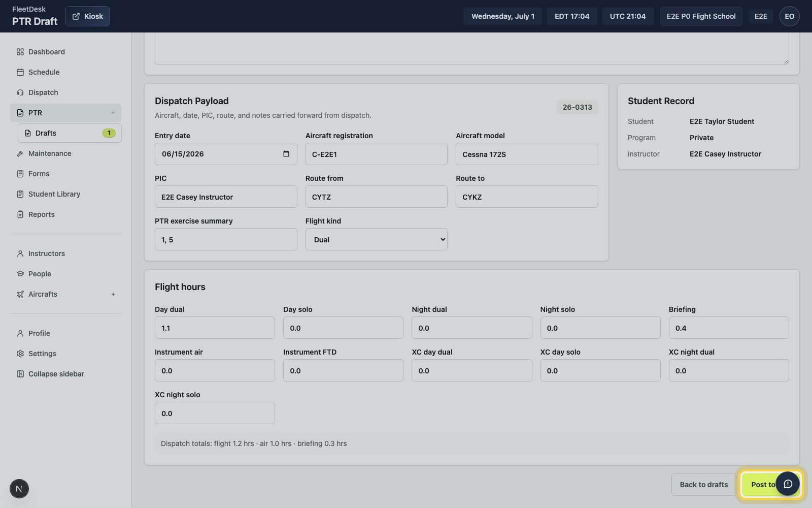Open the E2E P0 Flight School selector
The image size is (812, 508).
point(701,16)
